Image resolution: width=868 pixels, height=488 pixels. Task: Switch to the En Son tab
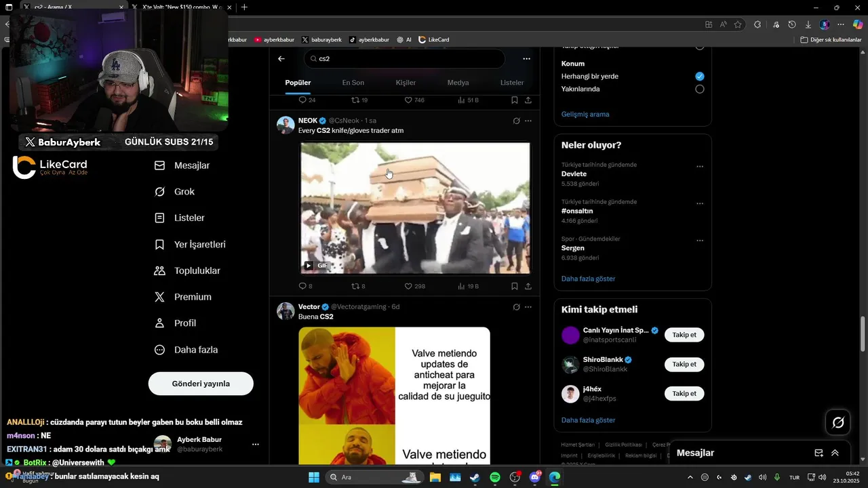(x=353, y=83)
